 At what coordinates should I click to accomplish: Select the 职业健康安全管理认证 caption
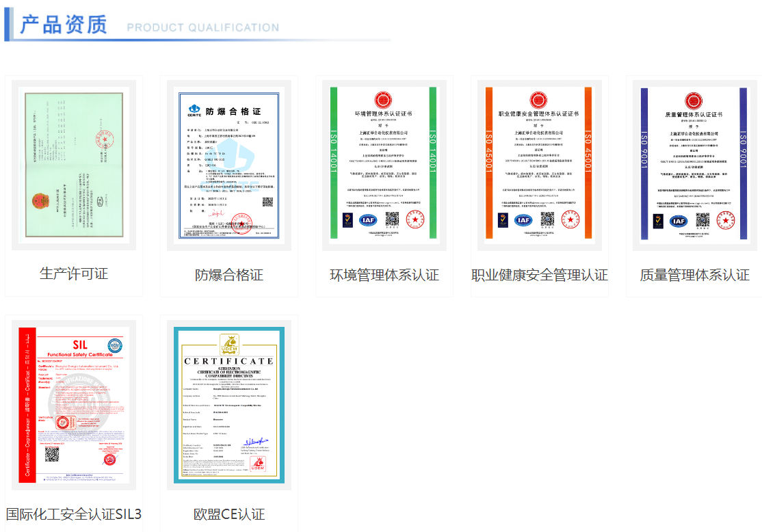point(539,276)
